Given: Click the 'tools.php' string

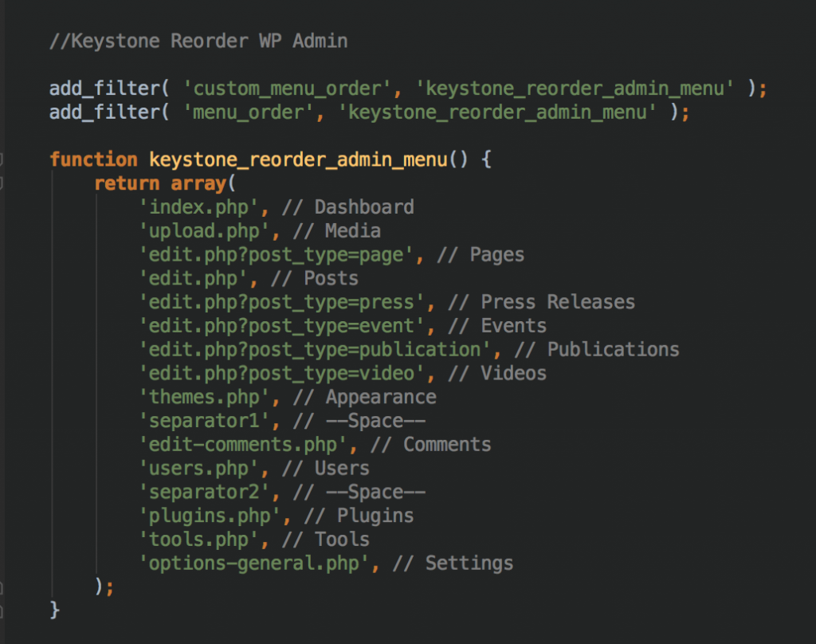Looking at the screenshot, I should (x=198, y=540).
